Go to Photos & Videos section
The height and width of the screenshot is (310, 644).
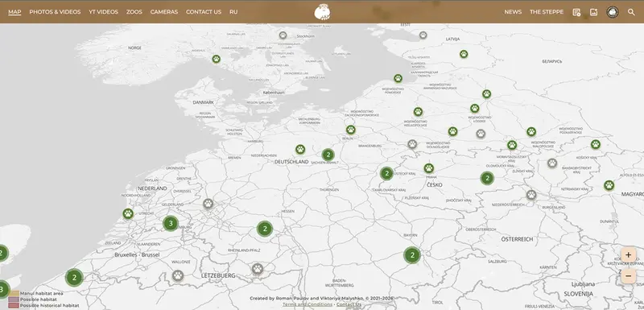click(x=55, y=12)
